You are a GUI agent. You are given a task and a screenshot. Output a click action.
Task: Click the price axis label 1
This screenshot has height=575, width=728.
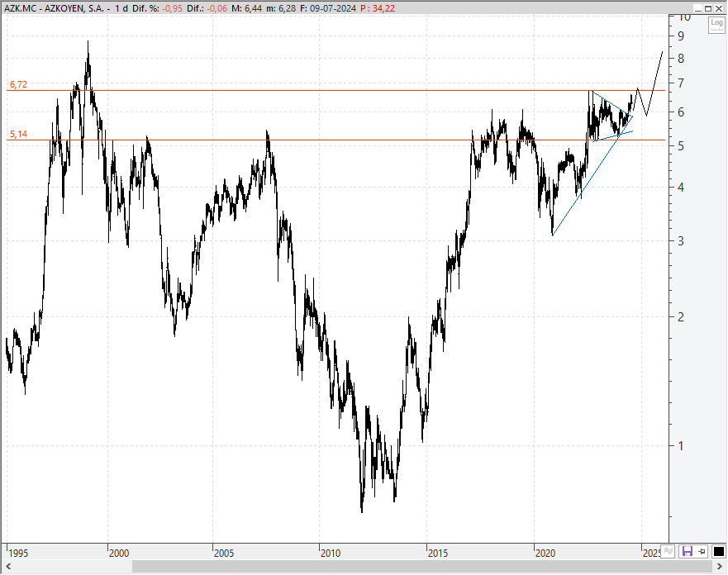[681, 446]
